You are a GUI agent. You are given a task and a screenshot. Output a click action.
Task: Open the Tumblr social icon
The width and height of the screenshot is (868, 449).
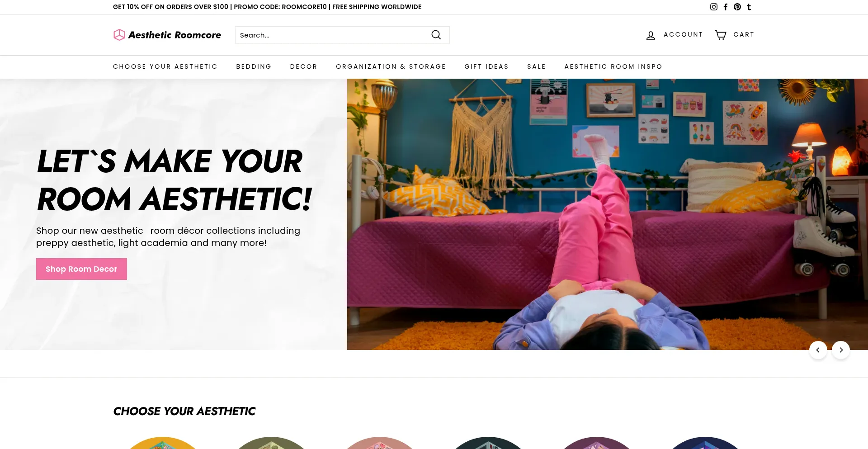pyautogui.click(x=749, y=7)
